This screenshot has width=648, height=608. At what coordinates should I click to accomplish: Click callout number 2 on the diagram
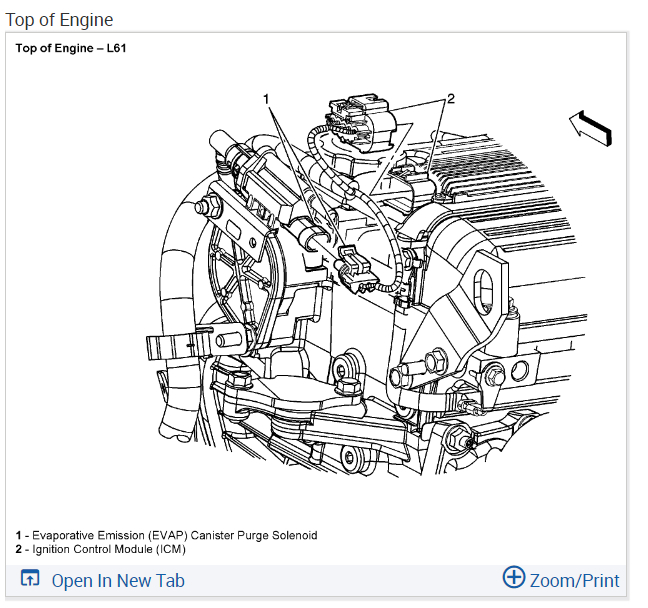pos(451,98)
